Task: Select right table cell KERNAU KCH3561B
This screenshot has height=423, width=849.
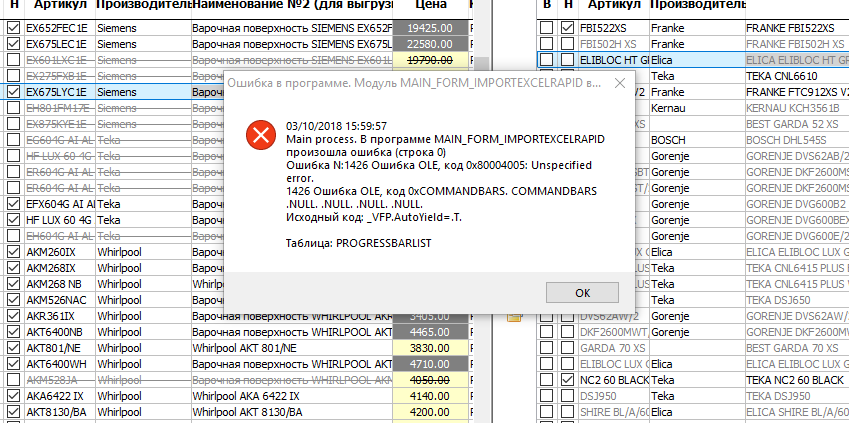Action: click(796, 108)
